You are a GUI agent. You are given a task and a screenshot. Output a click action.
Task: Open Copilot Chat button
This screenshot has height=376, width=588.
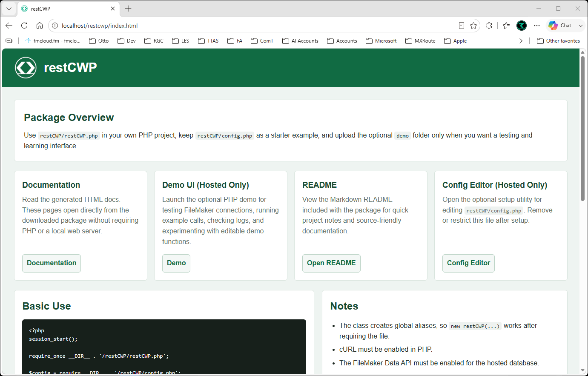pyautogui.click(x=560, y=26)
